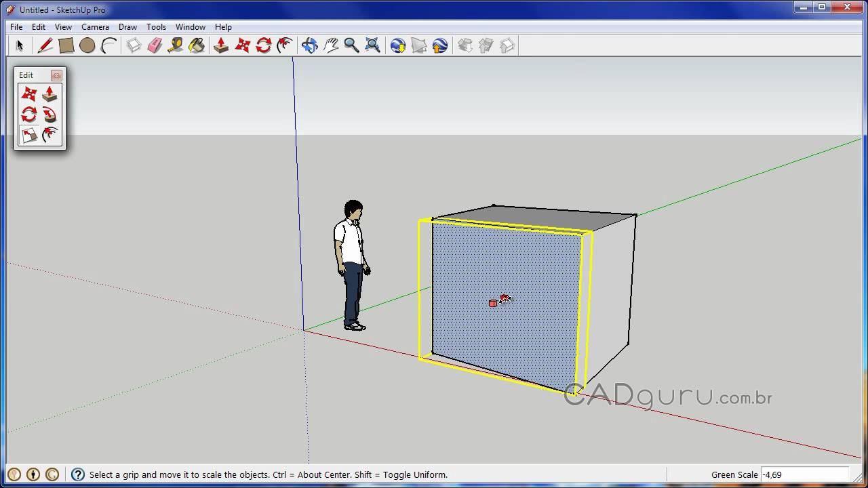The height and width of the screenshot is (488, 868).
Task: Click status bar help question icon
Action: click(78, 474)
